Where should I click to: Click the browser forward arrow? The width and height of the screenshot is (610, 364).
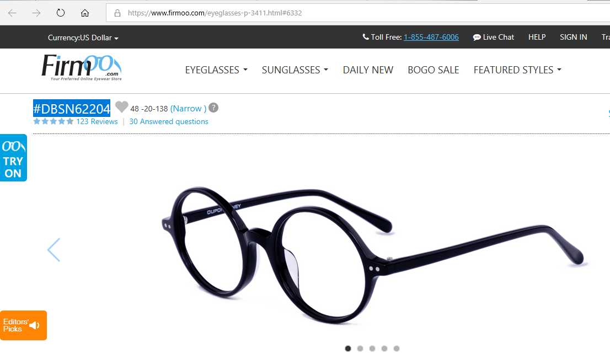pos(36,13)
